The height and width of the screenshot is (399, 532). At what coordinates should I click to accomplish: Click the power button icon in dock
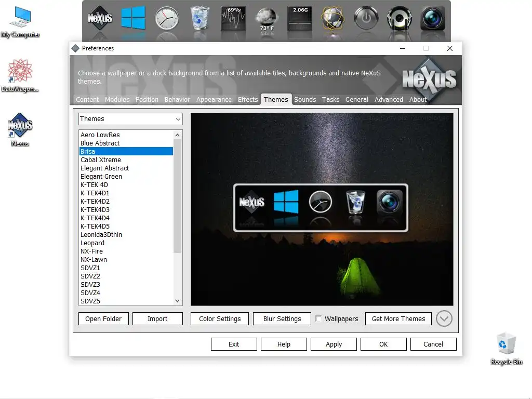(x=366, y=18)
